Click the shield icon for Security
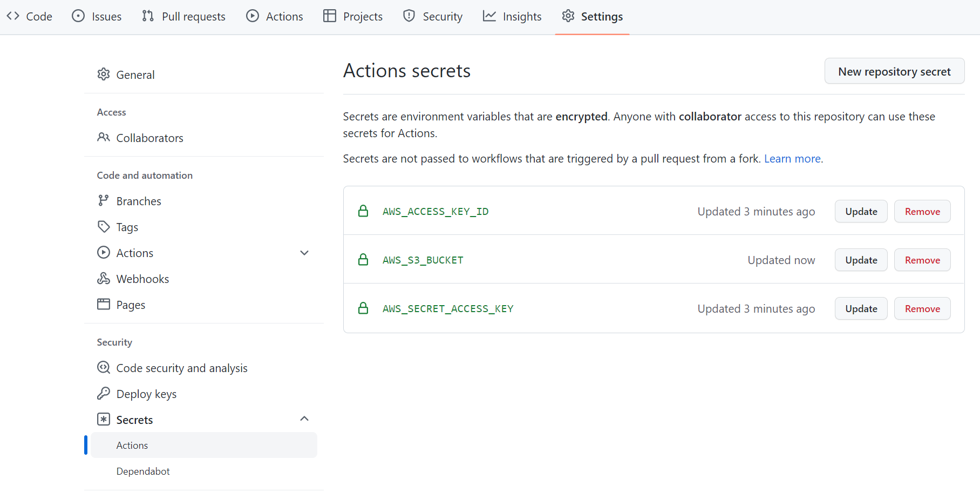This screenshot has width=980, height=499. (409, 16)
